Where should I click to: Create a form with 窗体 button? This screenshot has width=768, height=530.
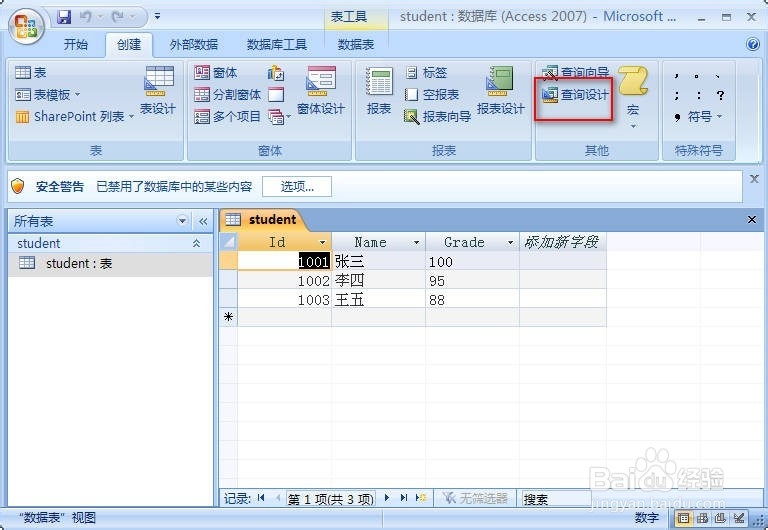click(216, 72)
